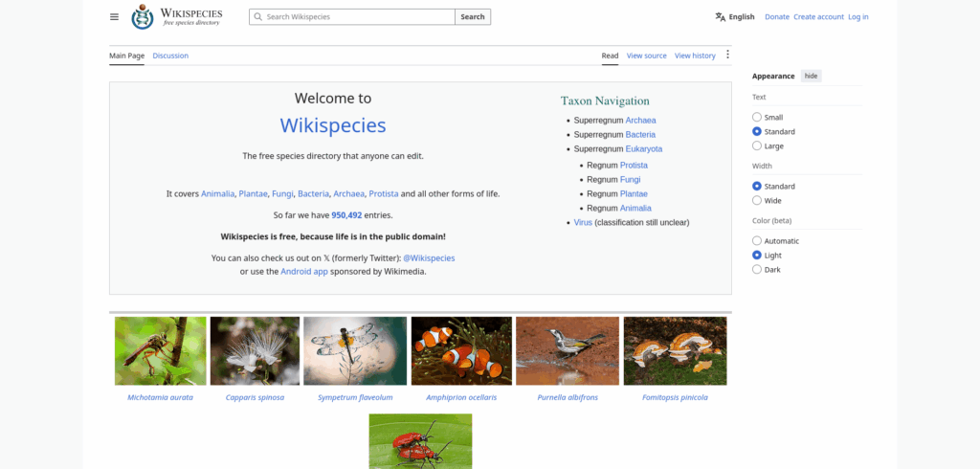Click the Wikispecies logo
980x469 pixels.
click(x=177, y=17)
